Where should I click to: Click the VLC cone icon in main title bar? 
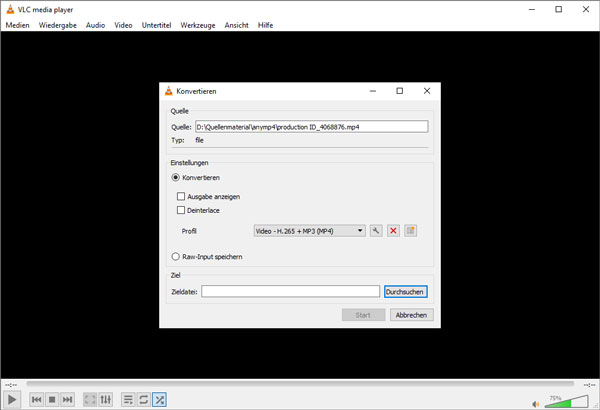[x=10, y=10]
